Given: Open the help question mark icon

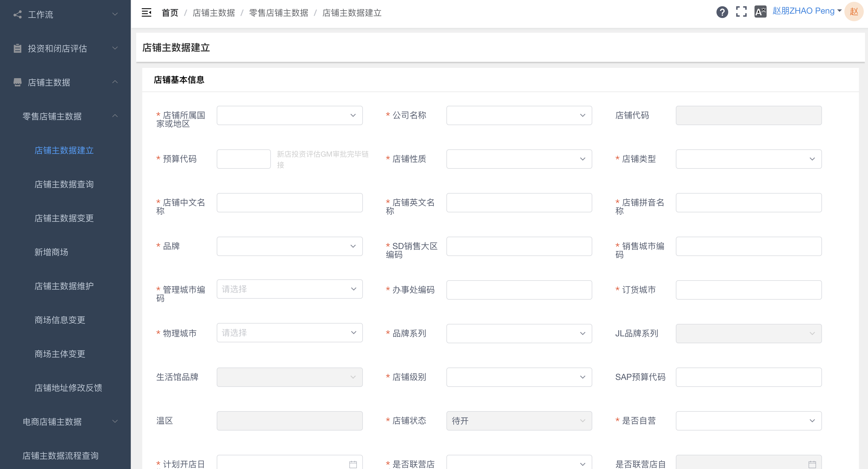Looking at the screenshot, I should pos(722,12).
